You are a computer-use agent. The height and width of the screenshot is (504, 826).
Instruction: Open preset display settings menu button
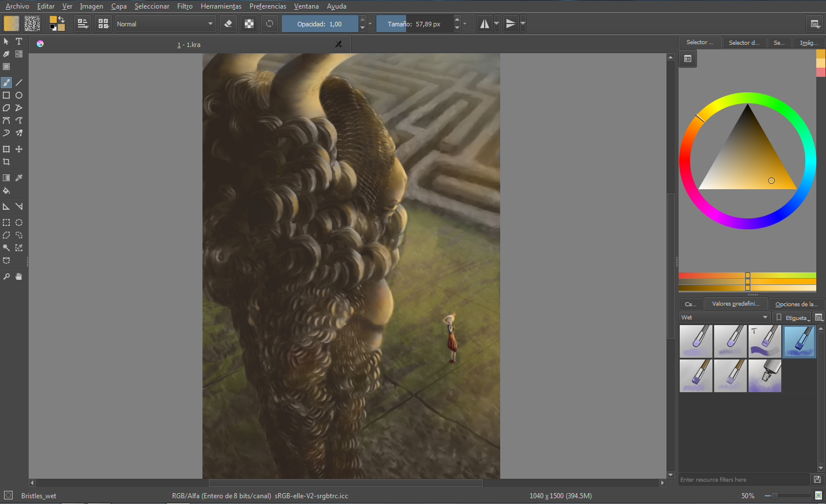[819, 318]
